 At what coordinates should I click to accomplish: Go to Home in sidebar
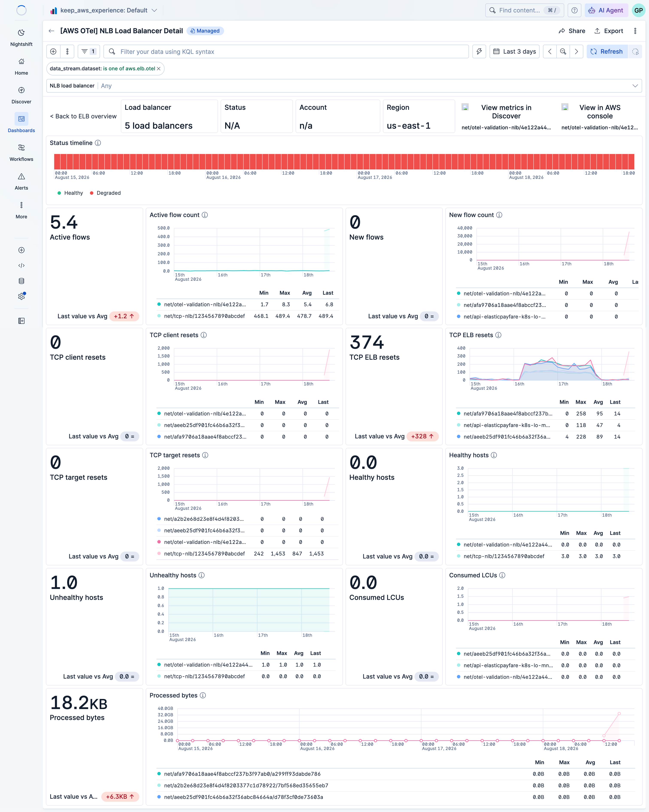click(x=21, y=67)
